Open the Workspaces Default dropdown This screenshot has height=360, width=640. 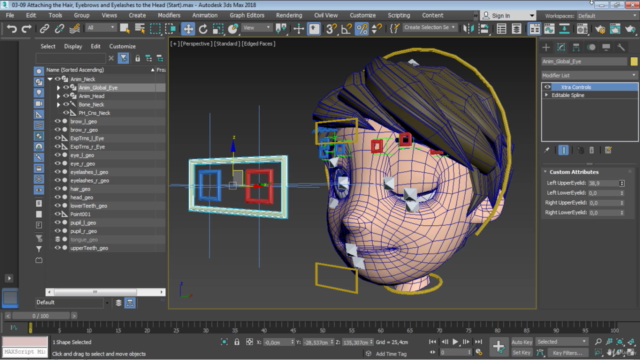click(x=607, y=16)
